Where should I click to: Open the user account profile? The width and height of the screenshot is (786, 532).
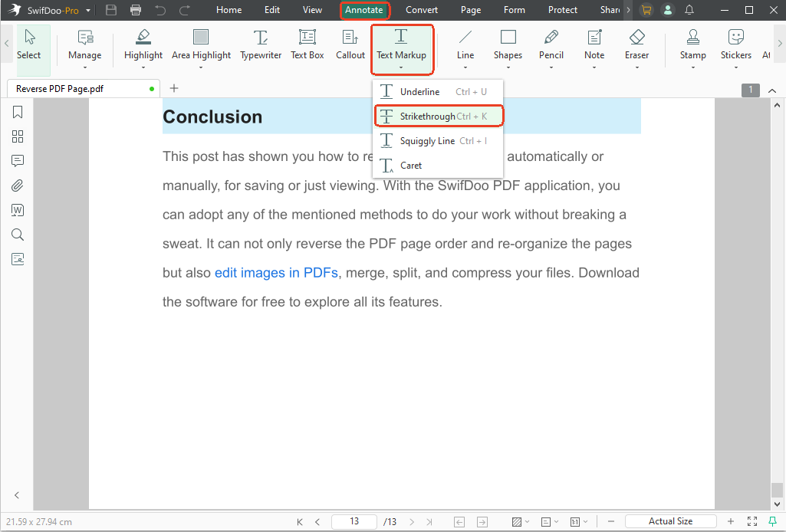(x=668, y=9)
